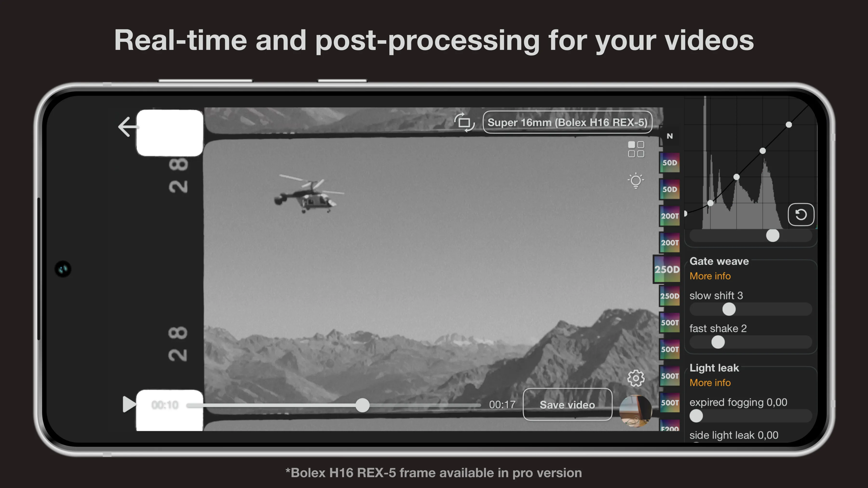
Task: Click More info link under Light leak
Action: point(710,382)
